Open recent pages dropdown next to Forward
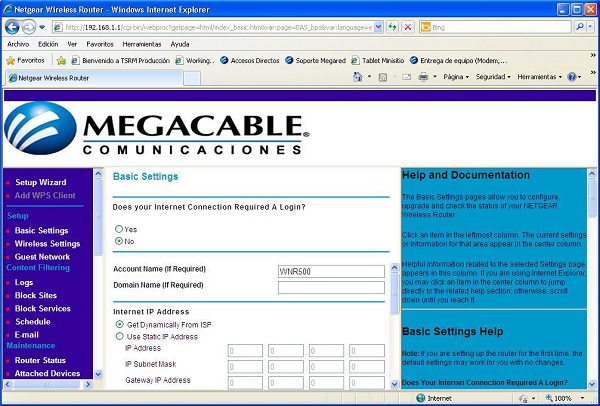The image size is (600, 406). (x=42, y=27)
